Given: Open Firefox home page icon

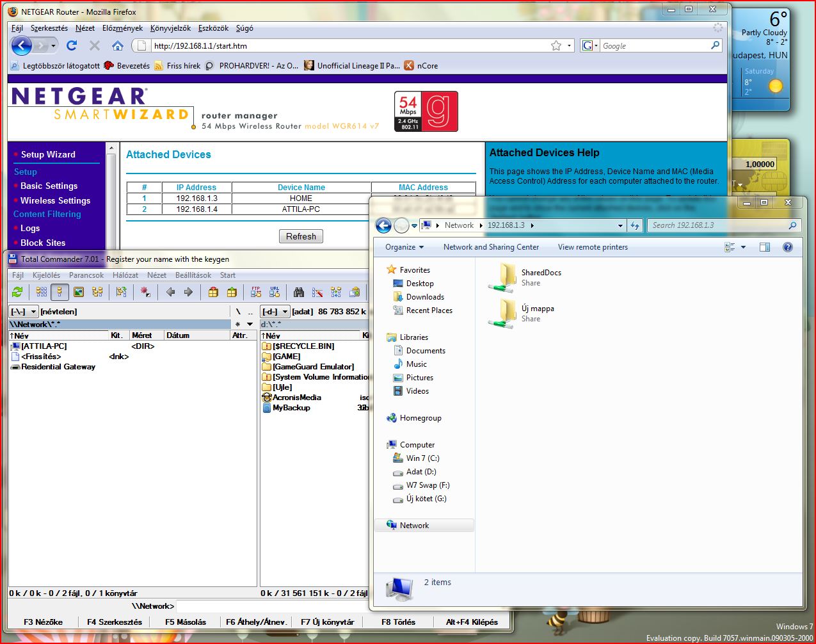Looking at the screenshot, I should [118, 45].
